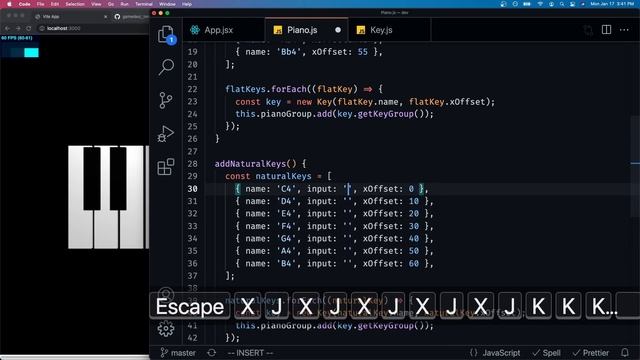Go back in the browser window
This screenshot has height=360, width=640.
[7, 28]
